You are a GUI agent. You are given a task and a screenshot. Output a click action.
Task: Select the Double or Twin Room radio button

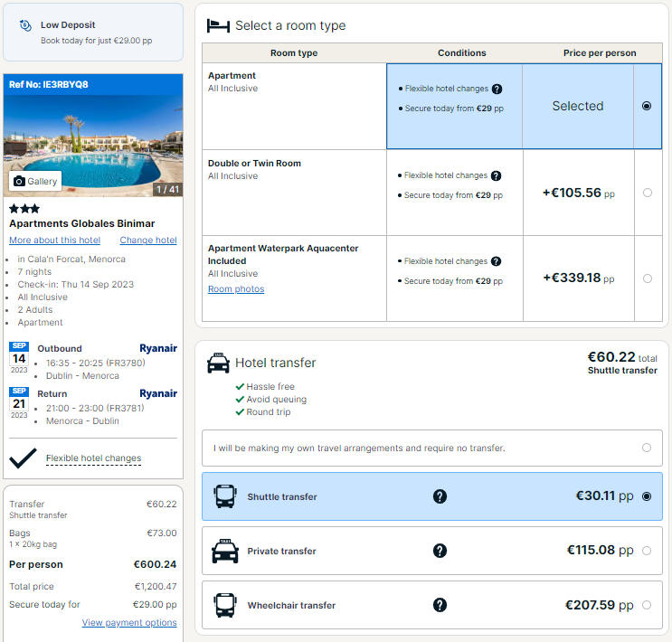click(648, 193)
